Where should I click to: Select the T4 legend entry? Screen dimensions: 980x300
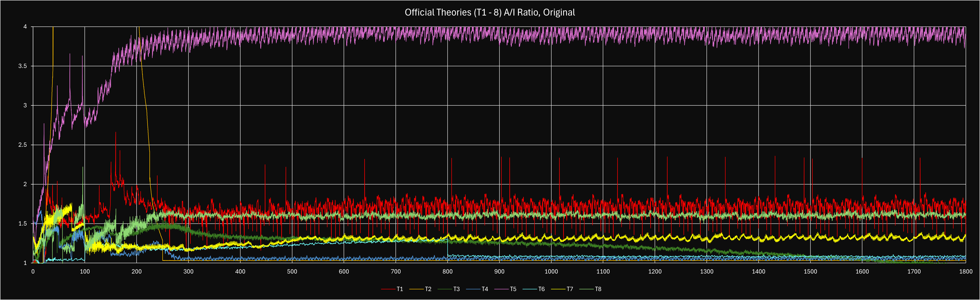pyautogui.click(x=477, y=289)
